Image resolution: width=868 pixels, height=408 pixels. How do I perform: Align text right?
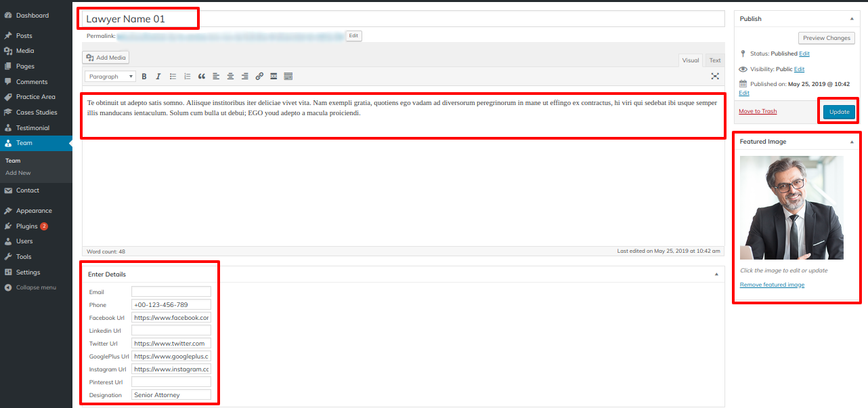click(245, 77)
